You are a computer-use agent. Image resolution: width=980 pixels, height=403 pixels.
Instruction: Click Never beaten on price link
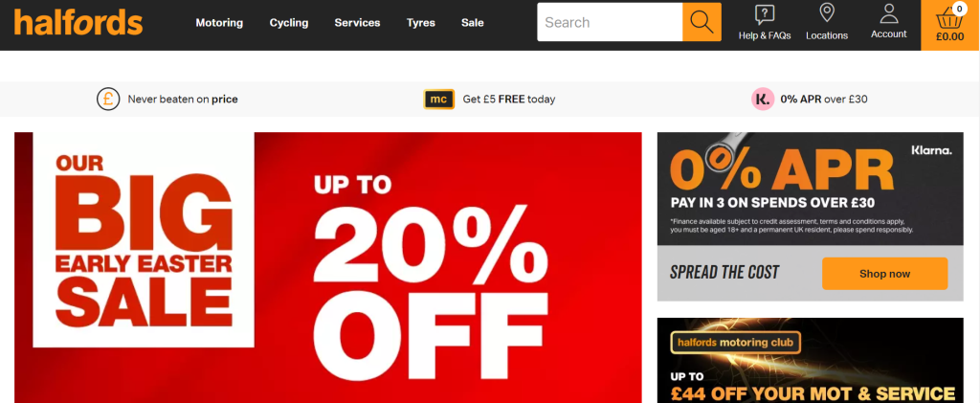183,99
